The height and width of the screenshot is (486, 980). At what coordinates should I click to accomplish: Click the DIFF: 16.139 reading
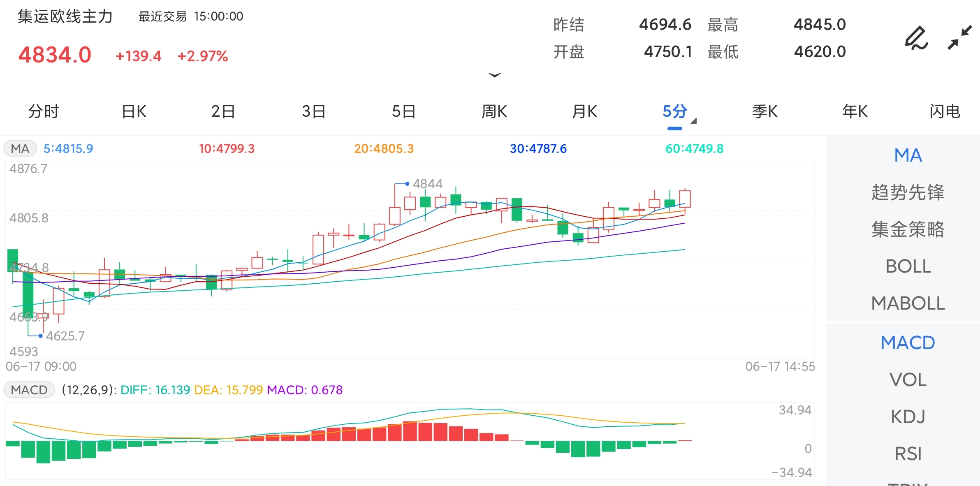(x=155, y=390)
